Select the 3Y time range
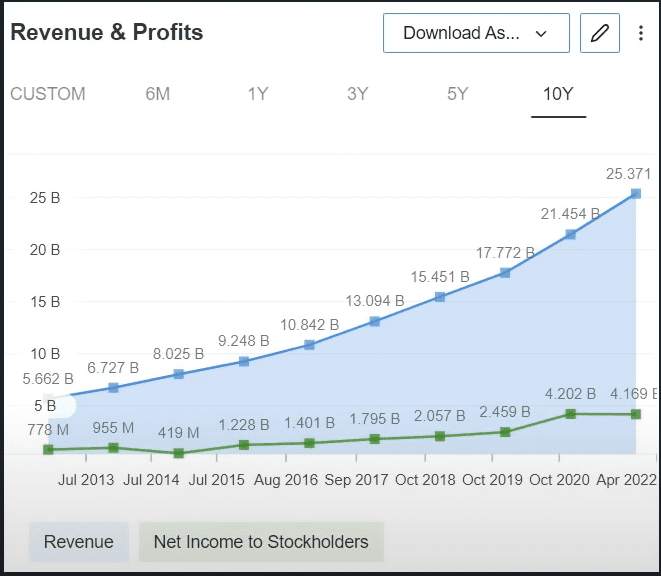Screen dimensions: 661x576 point(358,94)
